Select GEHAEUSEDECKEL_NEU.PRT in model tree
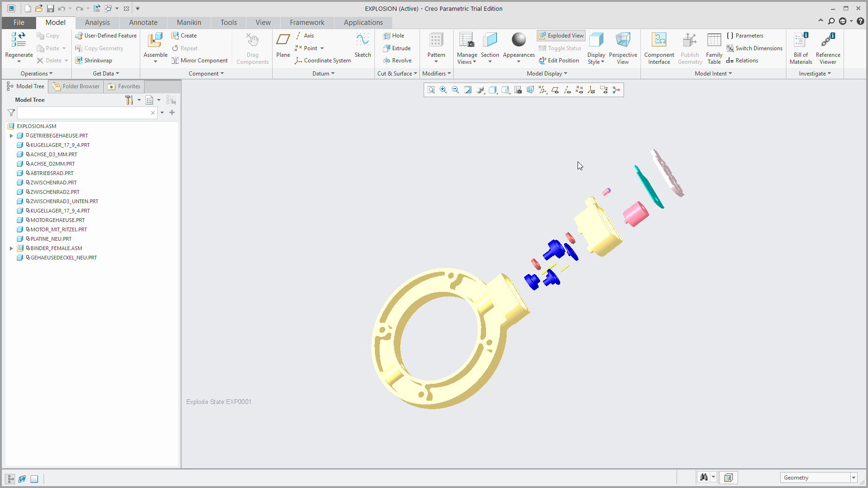 63,258
